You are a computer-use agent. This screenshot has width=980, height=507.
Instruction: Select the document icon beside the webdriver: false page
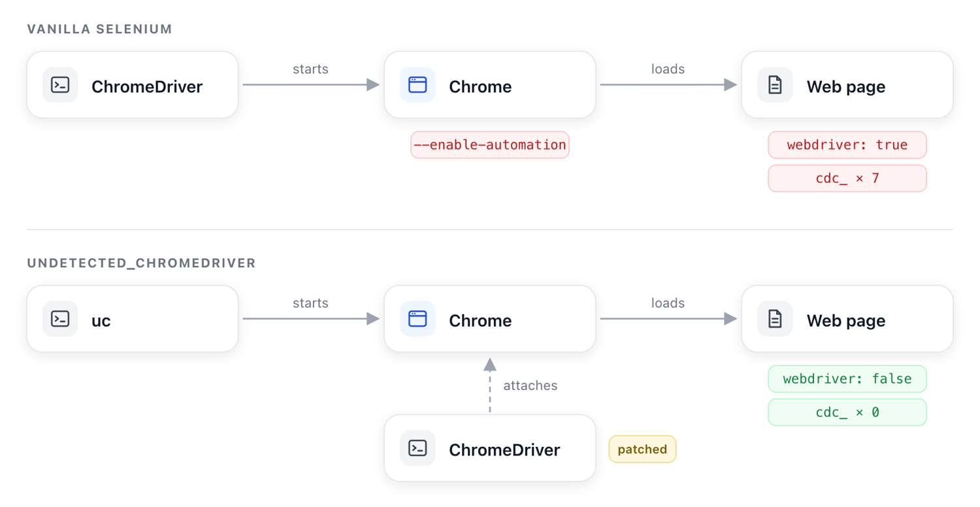click(x=775, y=319)
